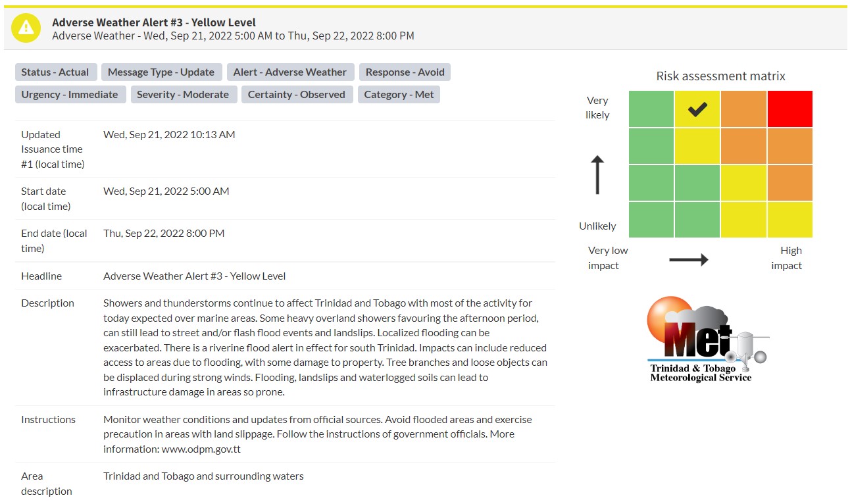Click the 'Wed, Sep 21, 2022 5:00 AM' start value
This screenshot has width=850, height=504.
166,191
